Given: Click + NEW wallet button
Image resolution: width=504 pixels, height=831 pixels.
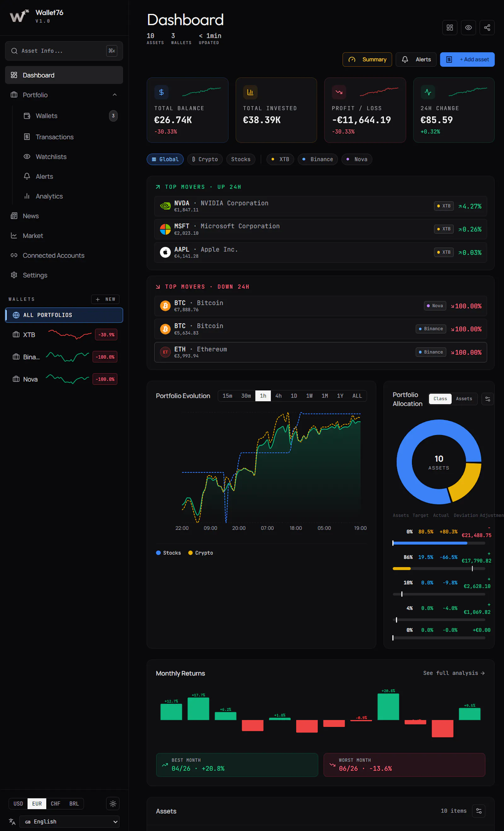Looking at the screenshot, I should tap(105, 299).
